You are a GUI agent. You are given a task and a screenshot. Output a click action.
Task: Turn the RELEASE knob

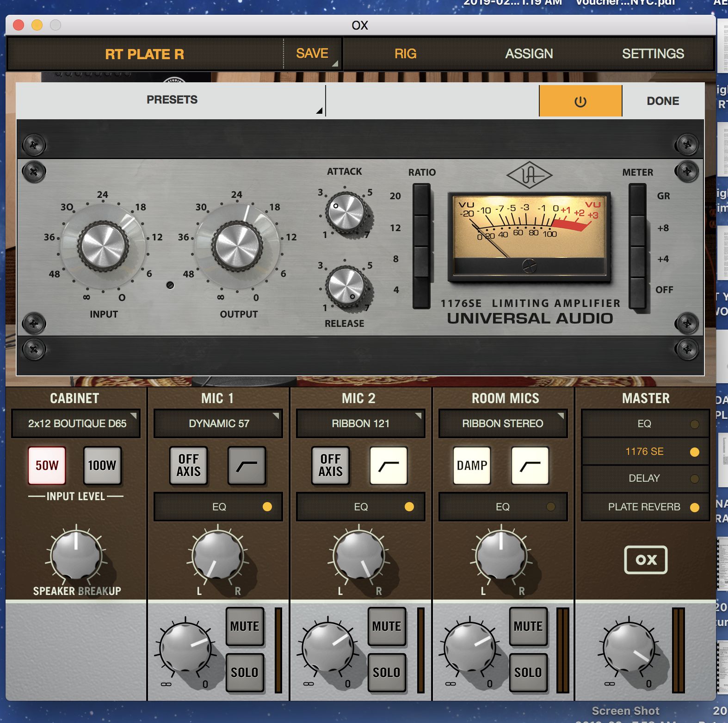tap(345, 286)
